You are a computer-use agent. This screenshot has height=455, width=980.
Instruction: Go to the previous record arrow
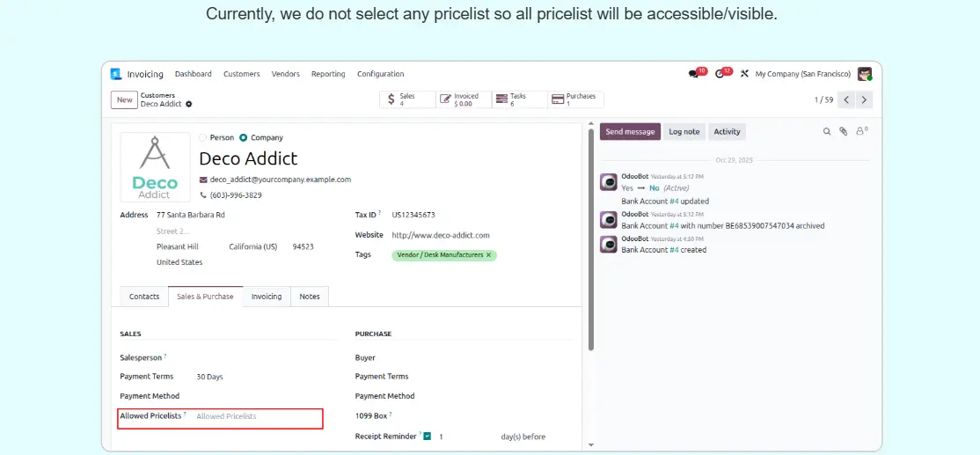pyautogui.click(x=846, y=99)
